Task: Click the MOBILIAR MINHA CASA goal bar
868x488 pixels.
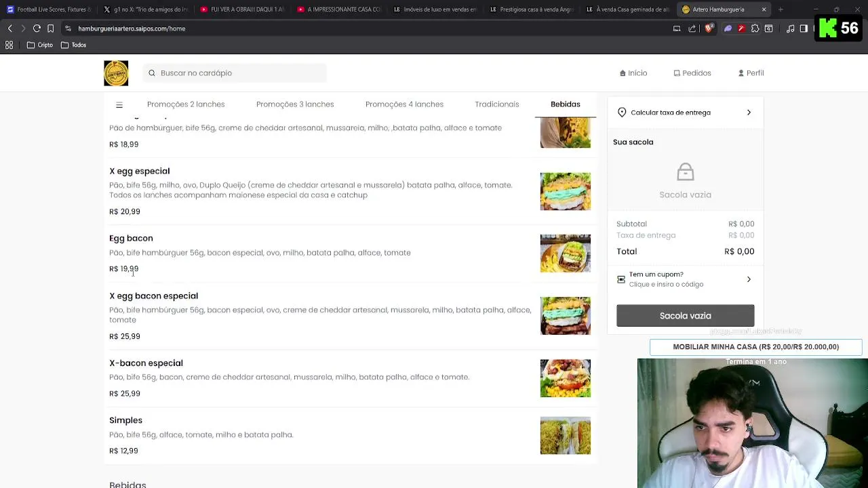Action: click(x=755, y=347)
